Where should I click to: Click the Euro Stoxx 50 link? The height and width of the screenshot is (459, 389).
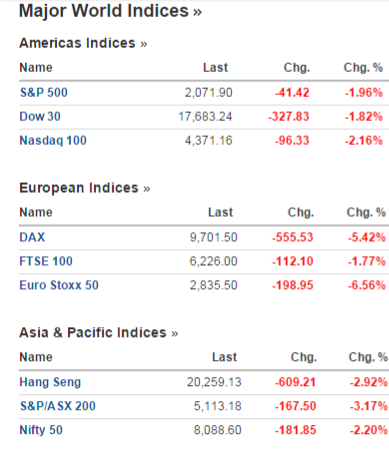(x=59, y=285)
